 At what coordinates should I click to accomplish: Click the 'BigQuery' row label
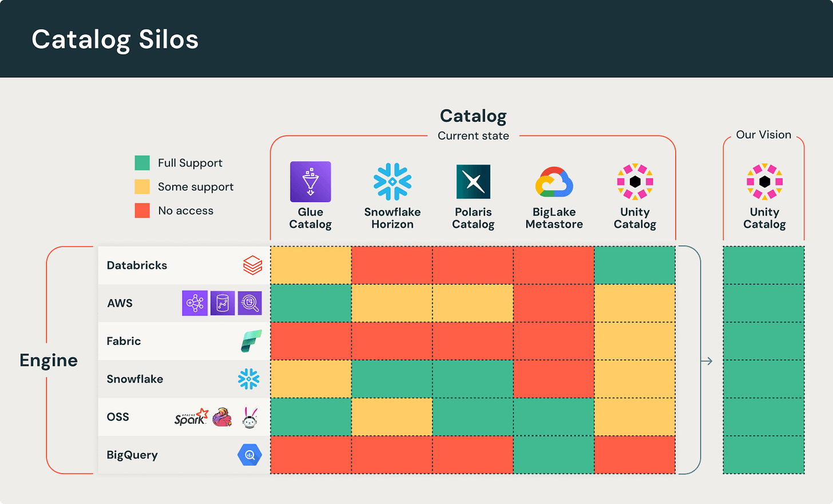coord(132,455)
